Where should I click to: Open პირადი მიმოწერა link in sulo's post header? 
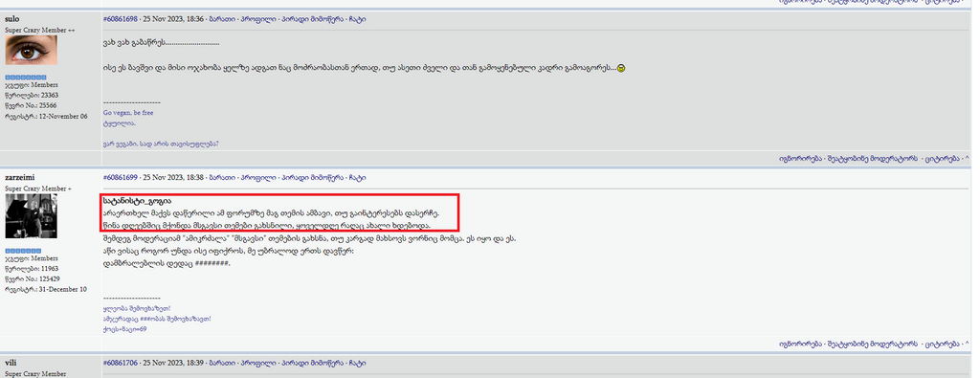[312, 19]
